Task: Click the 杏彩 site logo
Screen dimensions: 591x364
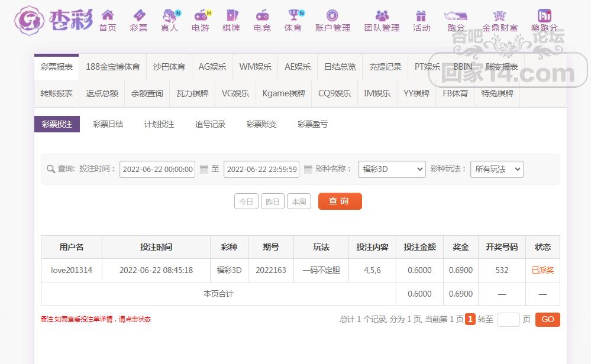Action: [x=53, y=20]
